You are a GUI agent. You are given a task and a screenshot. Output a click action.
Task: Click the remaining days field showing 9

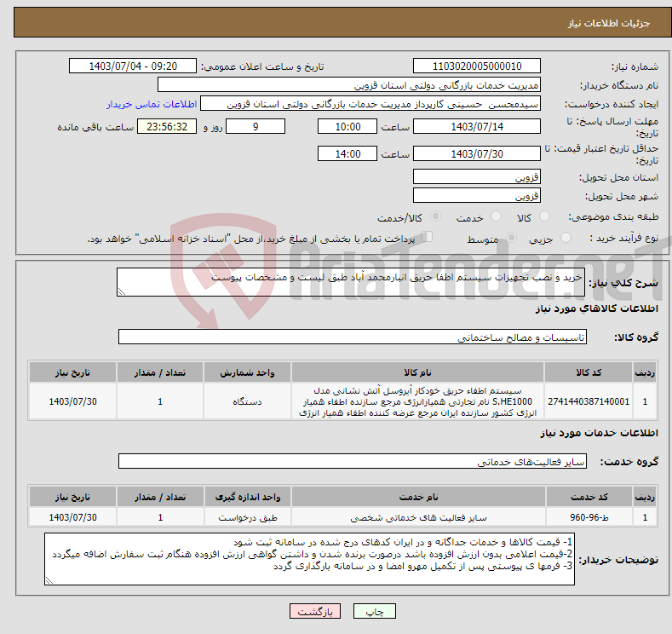[x=256, y=126]
